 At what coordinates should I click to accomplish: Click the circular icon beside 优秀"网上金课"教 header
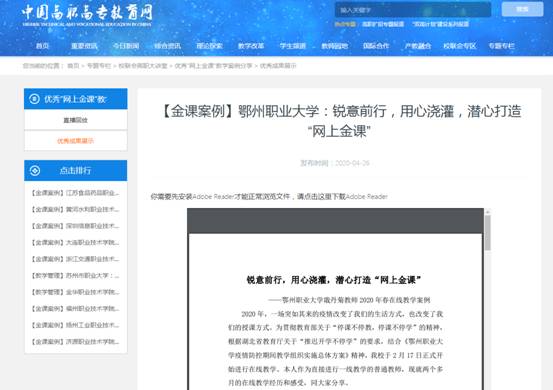[x=34, y=99]
